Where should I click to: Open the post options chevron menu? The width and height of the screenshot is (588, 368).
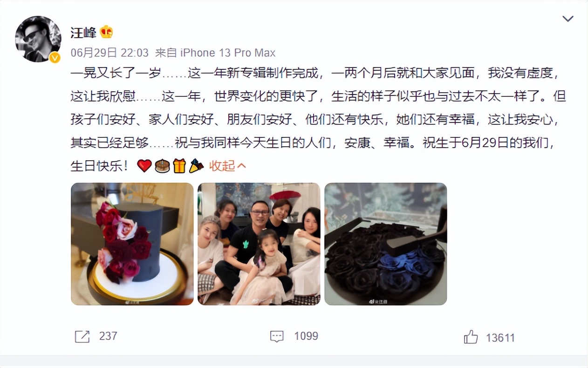coord(567,19)
